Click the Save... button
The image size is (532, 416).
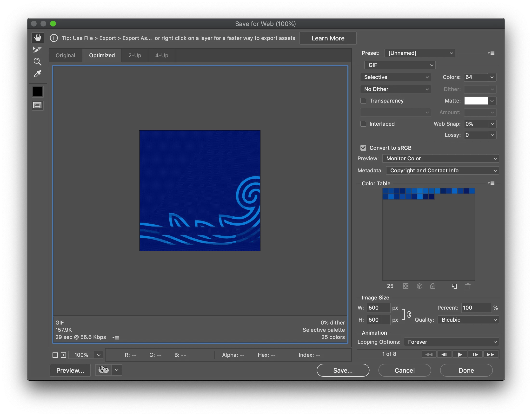click(343, 370)
